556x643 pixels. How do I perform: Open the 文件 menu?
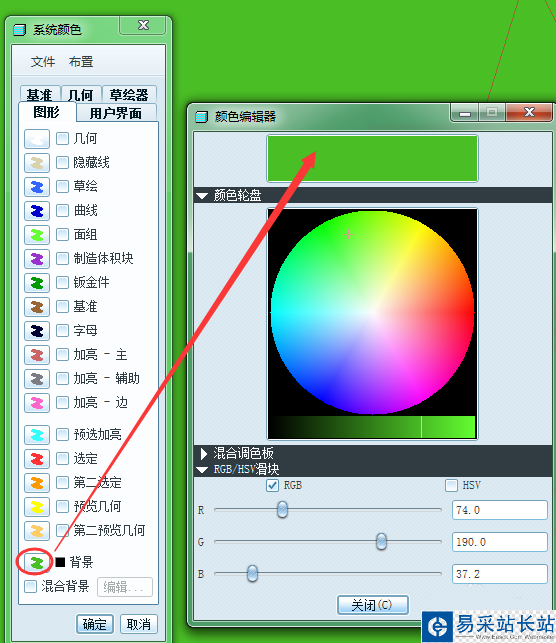pos(43,62)
